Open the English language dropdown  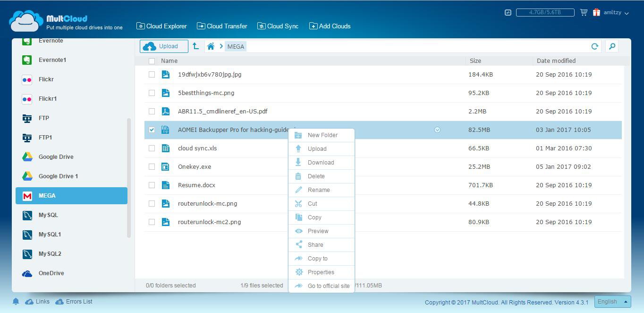click(x=612, y=302)
